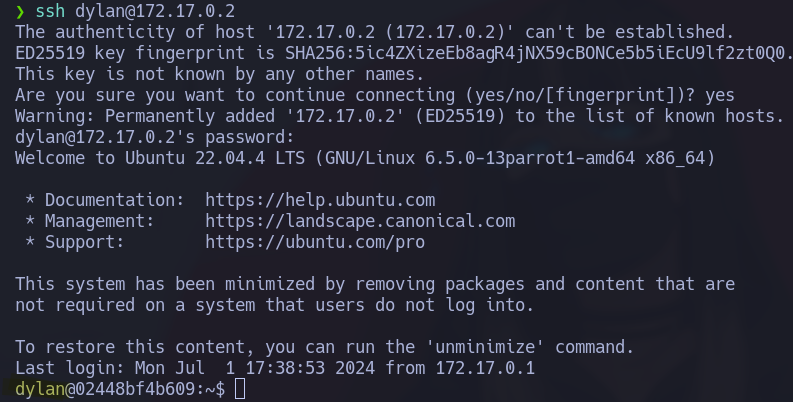Click the dylan@02448bf4b609 shell prompt text

point(108,390)
